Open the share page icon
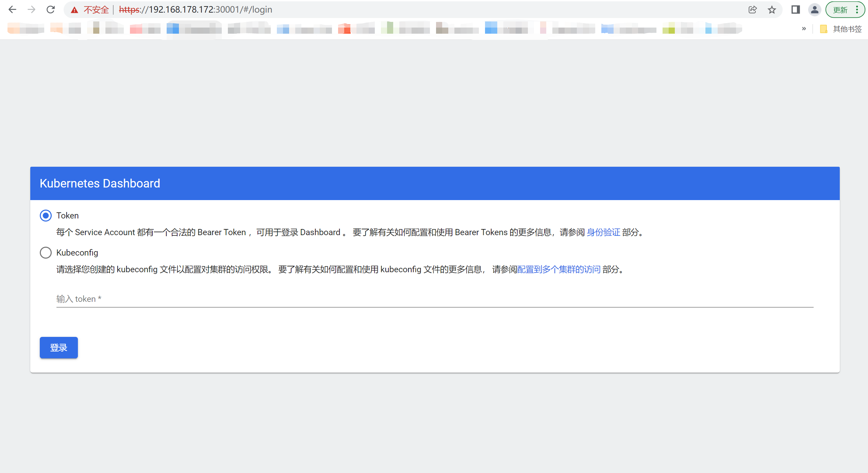This screenshot has width=868, height=473. (x=753, y=10)
